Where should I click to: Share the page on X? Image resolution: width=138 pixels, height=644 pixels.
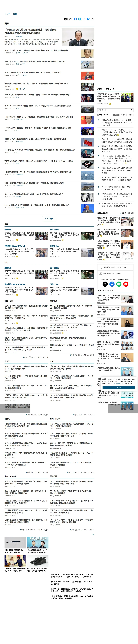(65, 19)
